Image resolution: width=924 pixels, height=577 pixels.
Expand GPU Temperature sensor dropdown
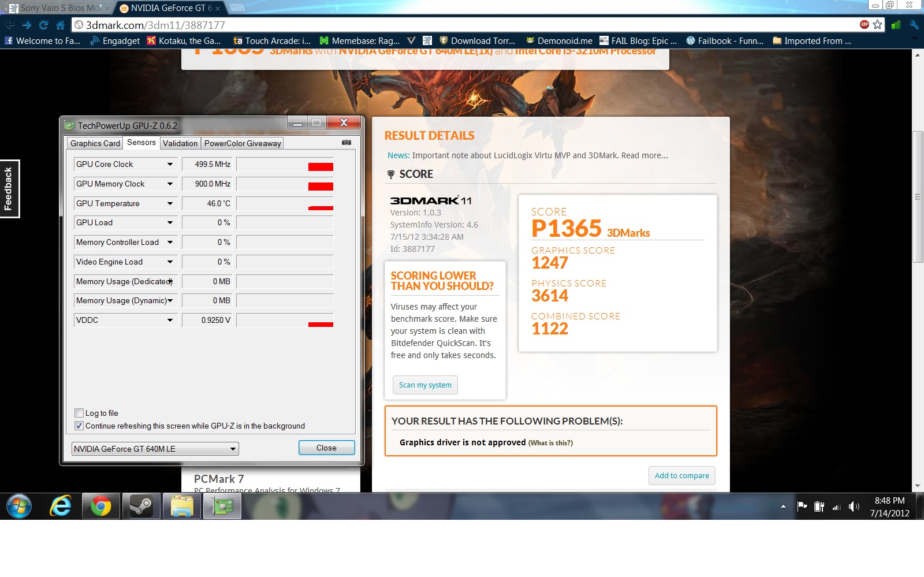pyautogui.click(x=170, y=203)
